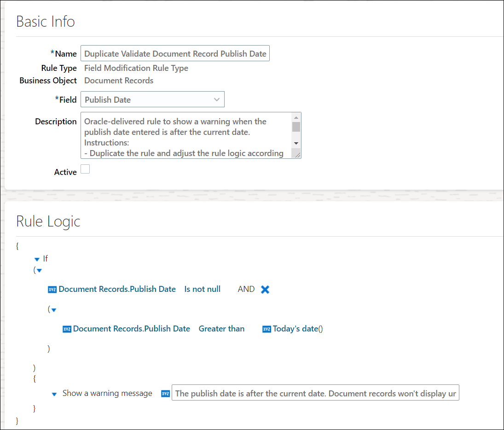Click into the rule Name input field

pos(175,53)
